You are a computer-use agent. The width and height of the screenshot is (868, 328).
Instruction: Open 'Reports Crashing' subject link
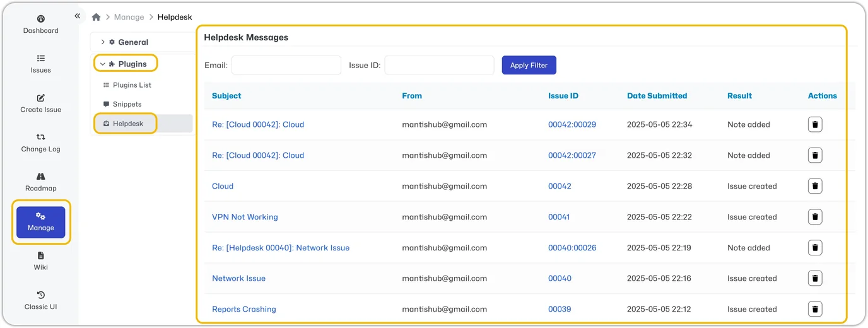pos(244,309)
